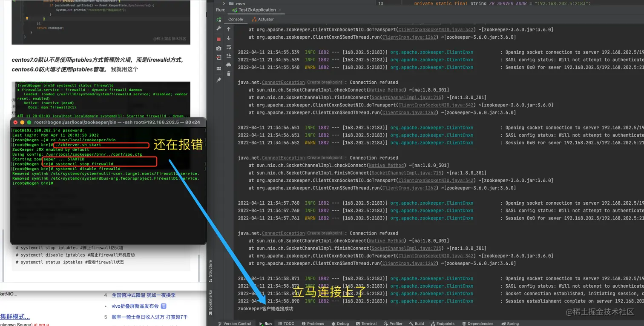The image size is (644, 326).
Task: Jump up the stack trace with the up arrow
Action: pyautogui.click(x=229, y=29)
